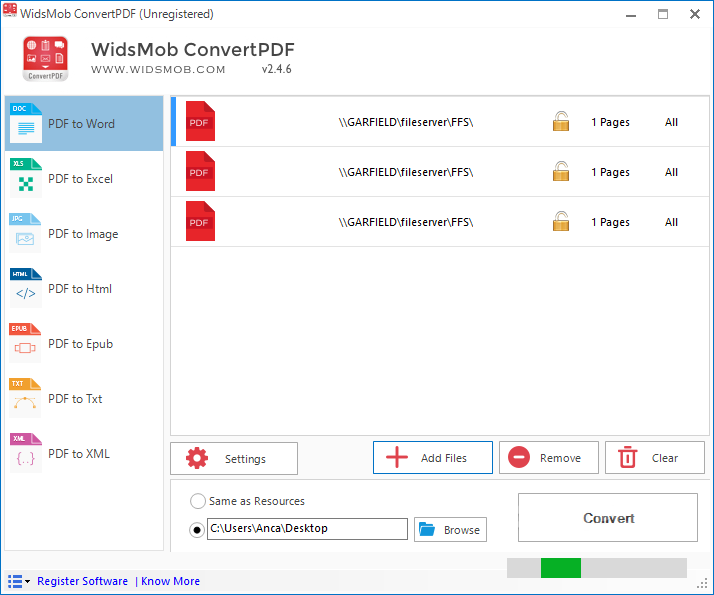Click the first file's \\GARFIELD\fileserver\FFS\ path
This screenshot has width=714, height=595.
(x=406, y=122)
